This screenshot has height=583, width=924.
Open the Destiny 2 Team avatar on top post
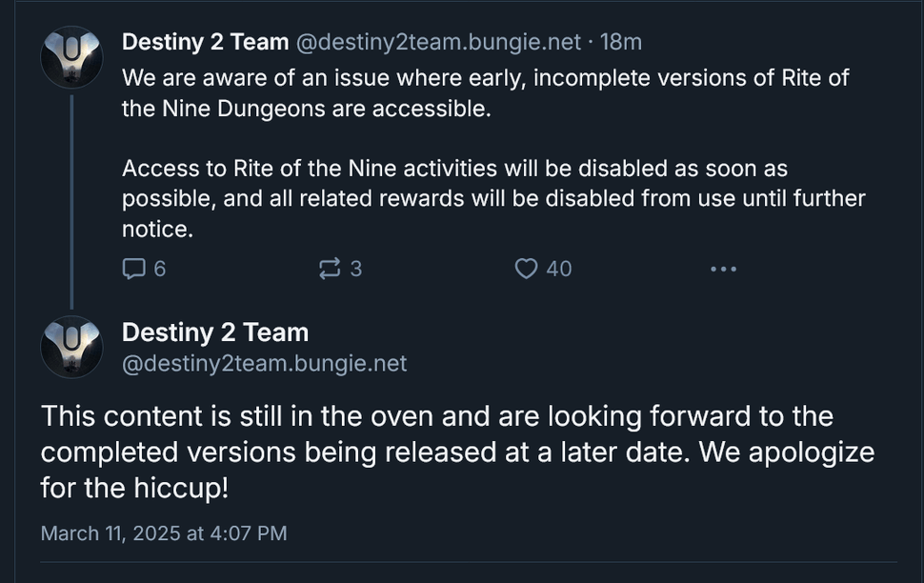(70, 56)
